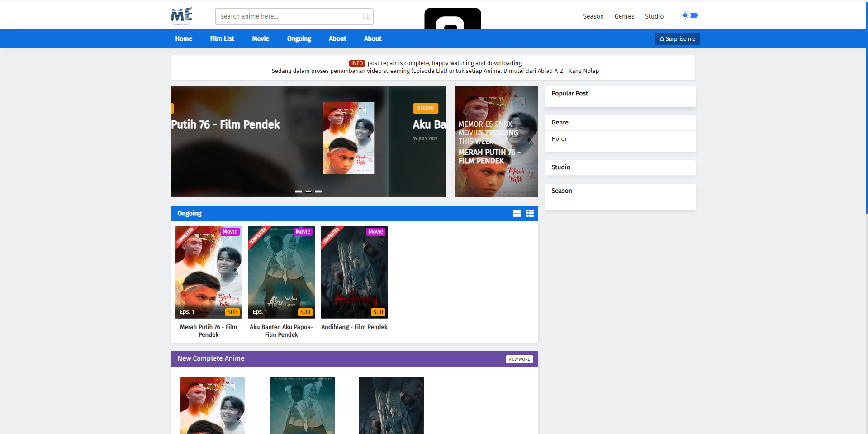Expand the Season panel in the sidebar
Viewport: 868px width, 434px height.
pos(620,191)
